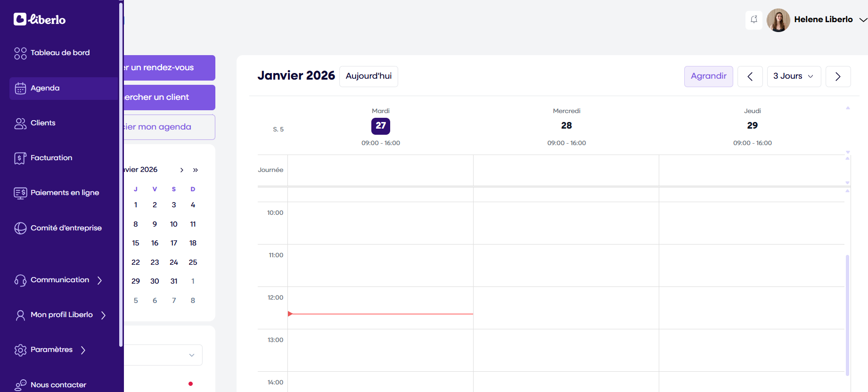
Task: Open the notifications bell icon
Action: click(753, 20)
